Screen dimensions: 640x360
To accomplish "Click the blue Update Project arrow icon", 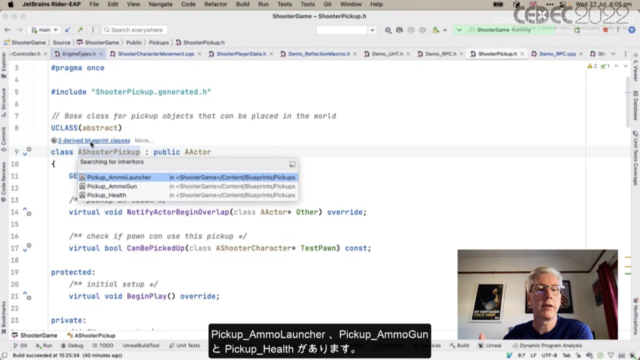I will pyautogui.click(x=67, y=30).
